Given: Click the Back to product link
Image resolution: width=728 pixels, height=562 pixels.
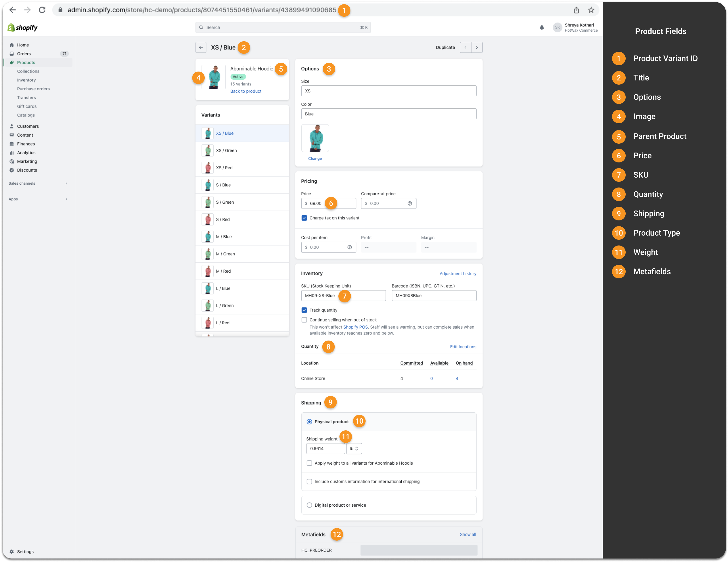Looking at the screenshot, I should (x=246, y=91).
